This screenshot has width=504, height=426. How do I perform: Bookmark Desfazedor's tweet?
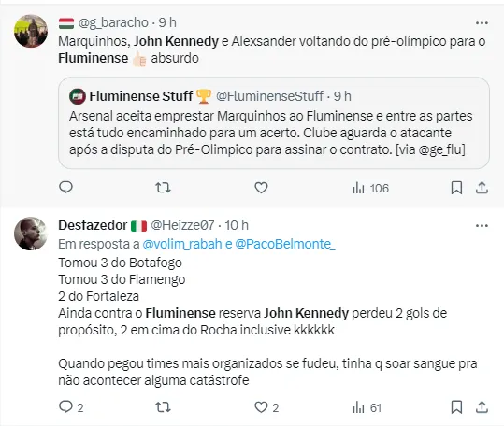pyautogui.click(x=456, y=407)
